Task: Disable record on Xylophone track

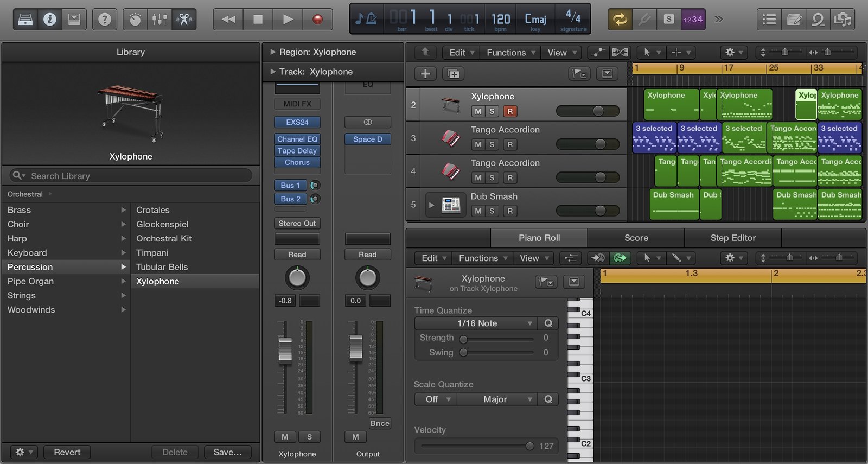Action: click(x=509, y=111)
